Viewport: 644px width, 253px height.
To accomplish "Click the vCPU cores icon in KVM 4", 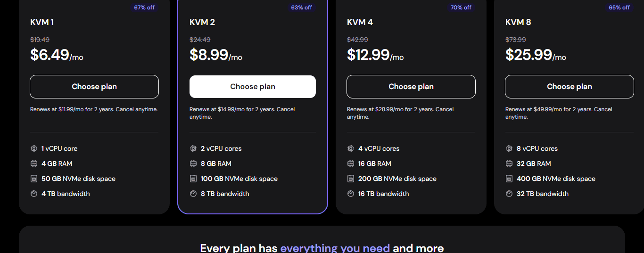I will pos(351,148).
